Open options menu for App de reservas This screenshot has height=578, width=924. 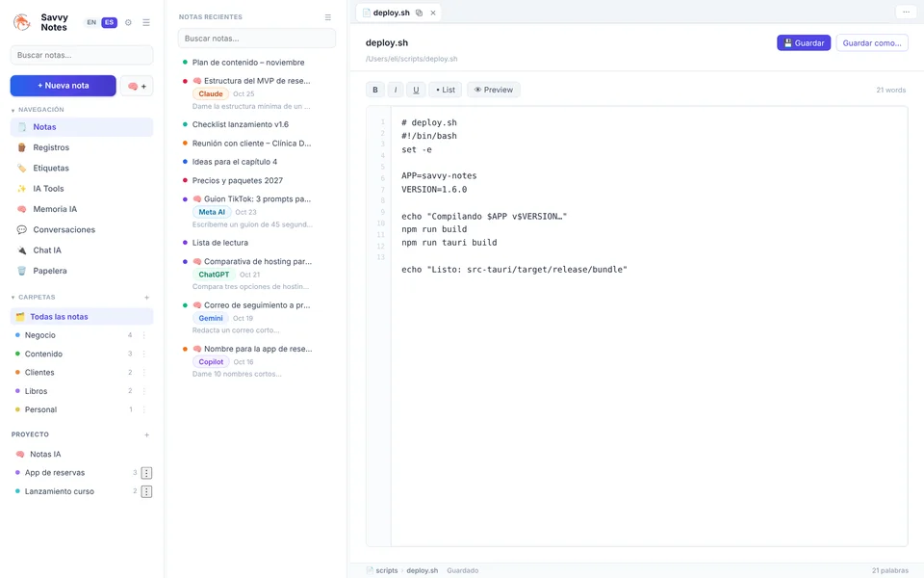click(x=146, y=473)
